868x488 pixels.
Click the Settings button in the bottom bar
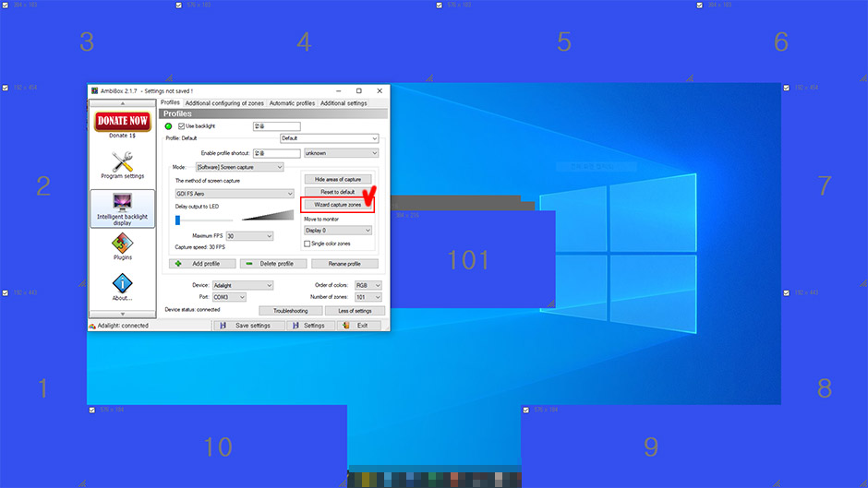click(310, 326)
